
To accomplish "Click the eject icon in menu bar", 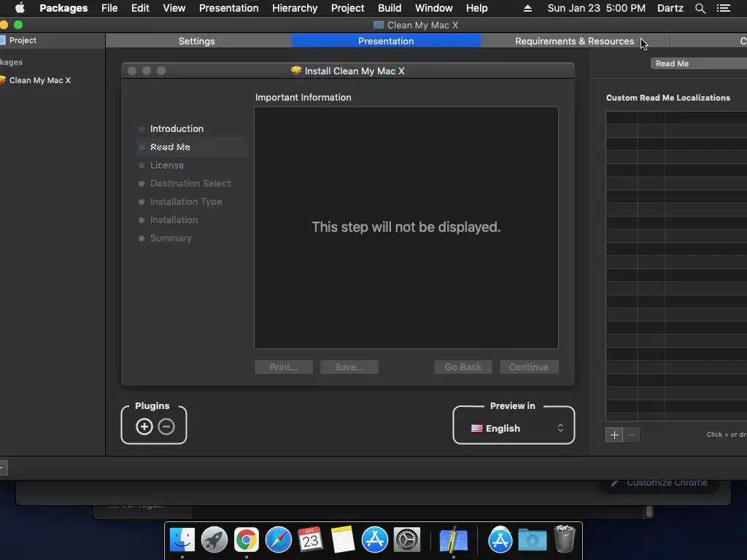I will 527,8.
